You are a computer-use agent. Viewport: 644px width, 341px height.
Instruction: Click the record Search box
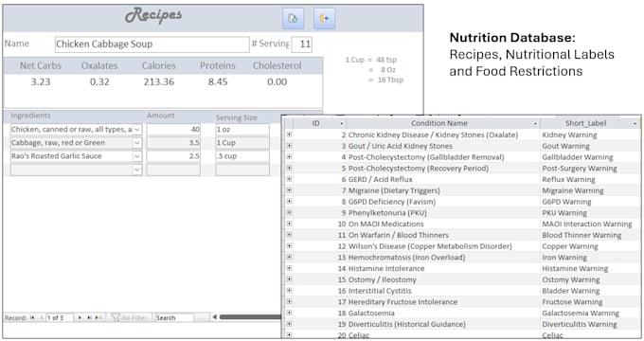pos(173,317)
